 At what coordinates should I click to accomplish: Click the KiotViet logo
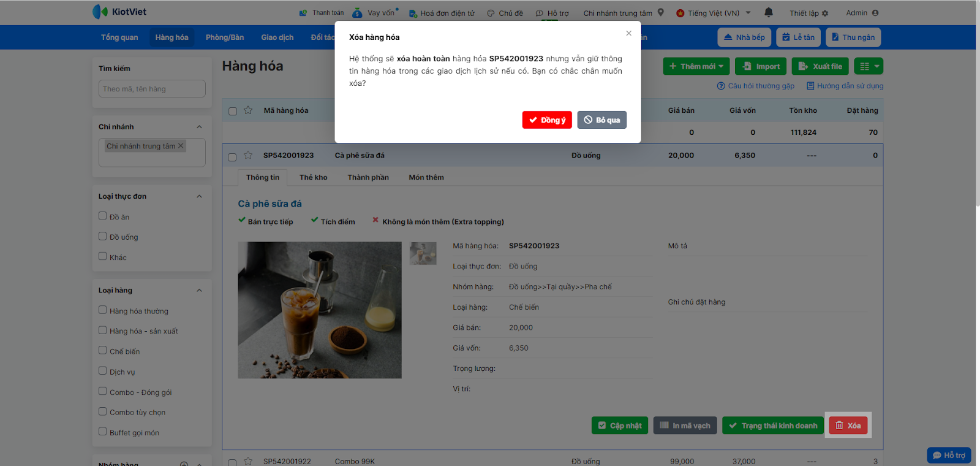[x=119, y=12]
